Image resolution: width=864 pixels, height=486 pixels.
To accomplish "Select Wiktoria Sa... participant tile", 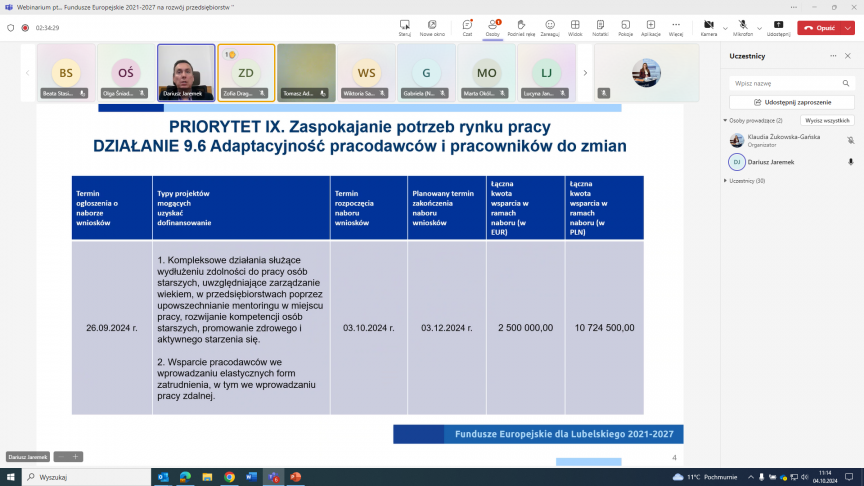I will coord(366,73).
